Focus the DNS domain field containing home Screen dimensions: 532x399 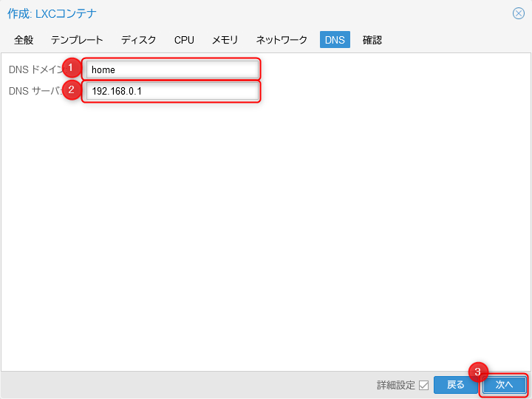pos(171,70)
